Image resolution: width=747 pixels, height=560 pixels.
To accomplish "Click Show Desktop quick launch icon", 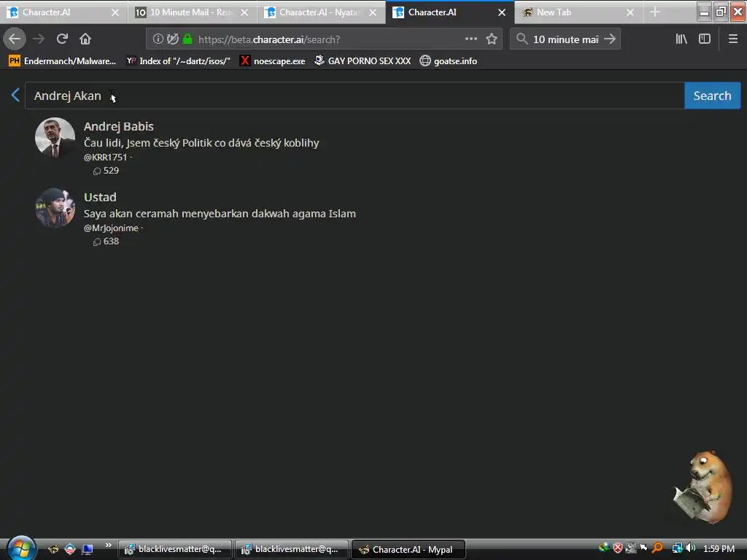I will click(x=88, y=549).
